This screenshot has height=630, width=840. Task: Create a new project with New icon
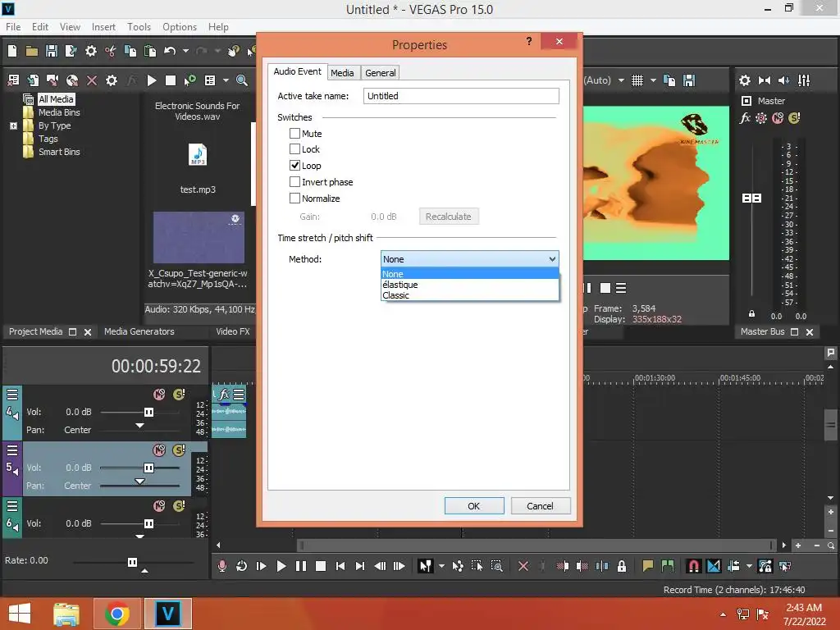pos(12,51)
